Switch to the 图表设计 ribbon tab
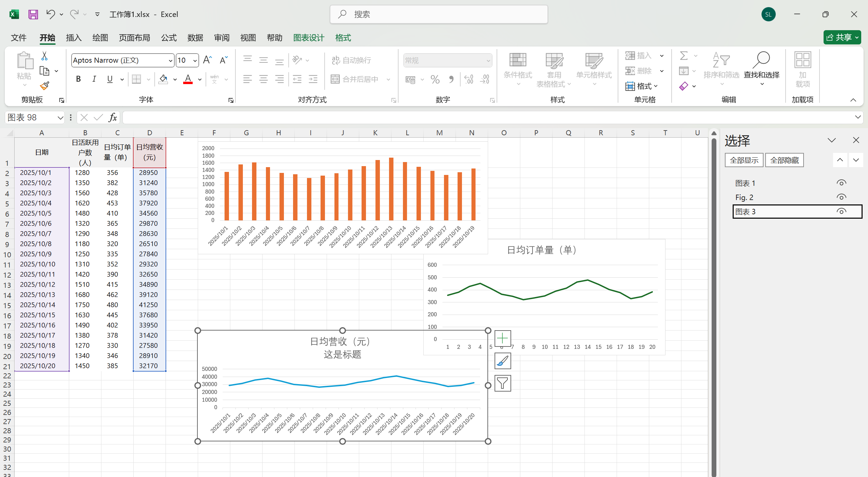The image size is (868, 477). click(309, 38)
